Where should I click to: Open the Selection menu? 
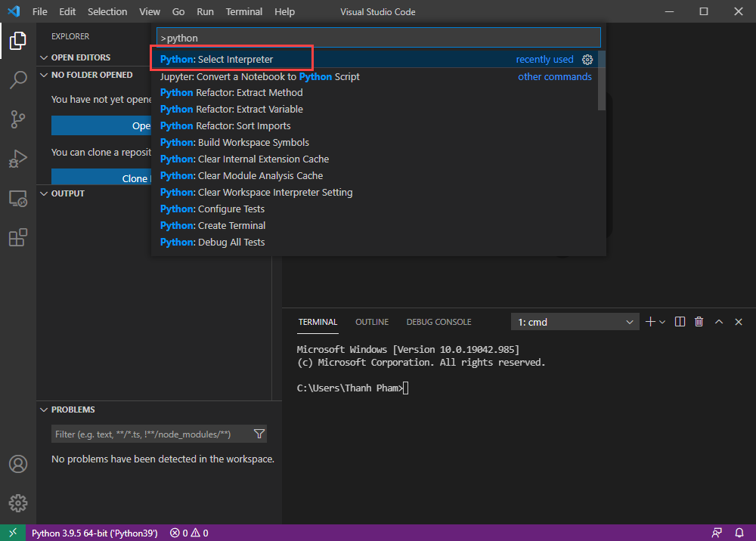pyautogui.click(x=107, y=11)
